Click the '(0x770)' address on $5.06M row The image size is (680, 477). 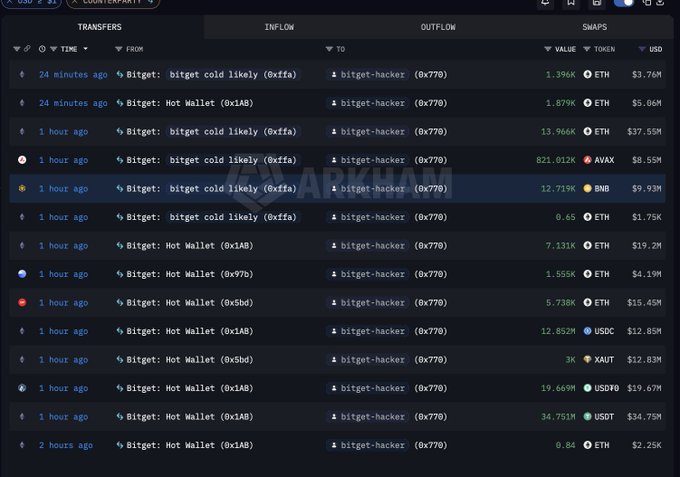430,103
